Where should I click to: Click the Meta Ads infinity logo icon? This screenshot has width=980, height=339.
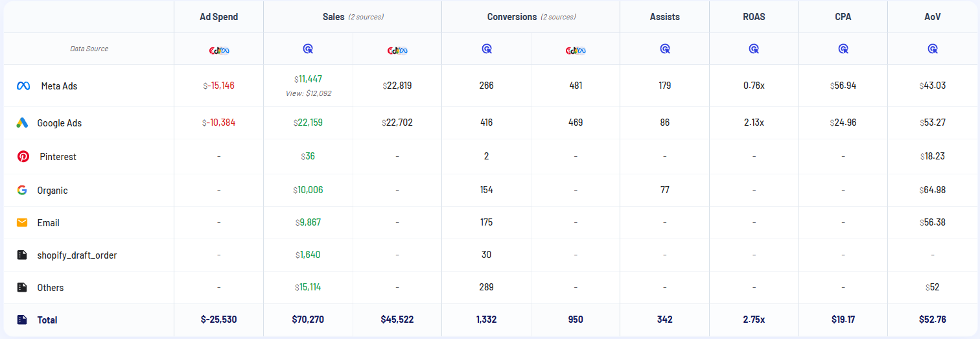pos(23,86)
